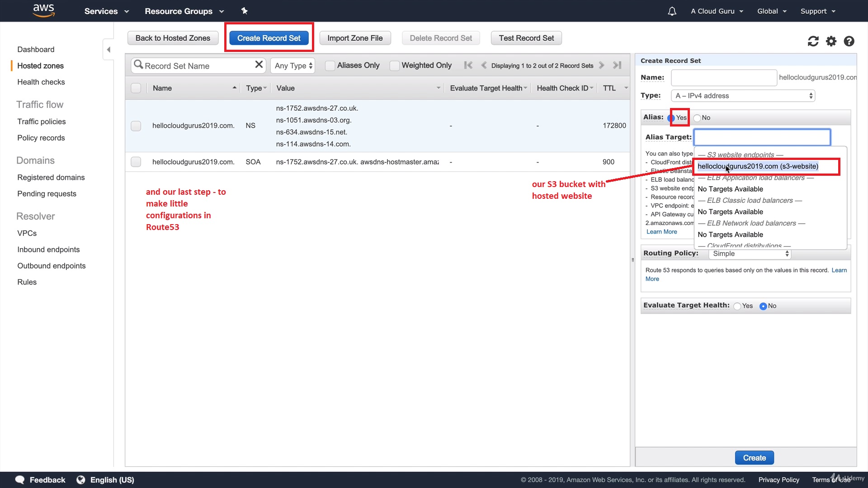Click the help question mark icon
The width and height of the screenshot is (868, 488).
(x=849, y=41)
